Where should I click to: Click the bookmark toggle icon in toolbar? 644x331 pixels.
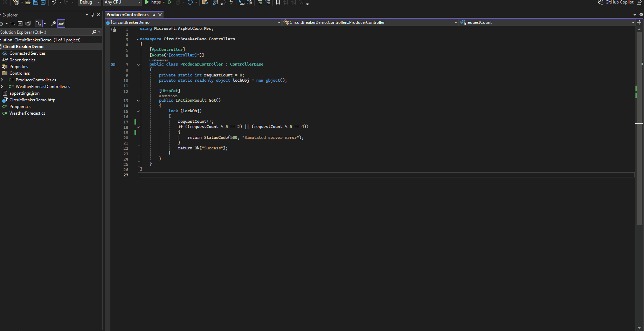point(278,2)
